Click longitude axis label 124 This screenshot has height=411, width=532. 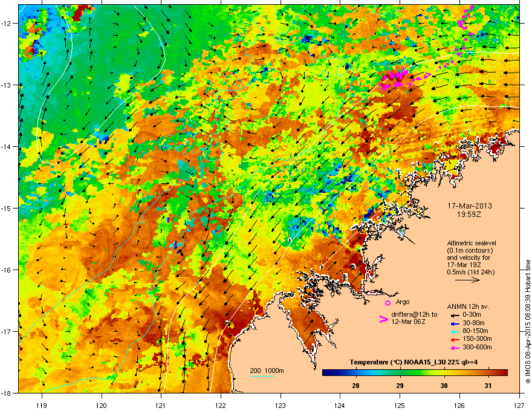click(340, 406)
